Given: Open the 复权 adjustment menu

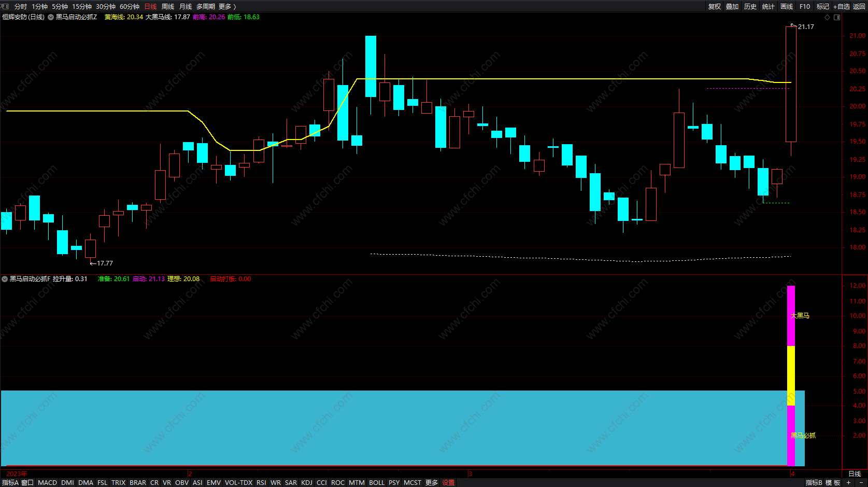Looking at the screenshot, I should 715,6.
